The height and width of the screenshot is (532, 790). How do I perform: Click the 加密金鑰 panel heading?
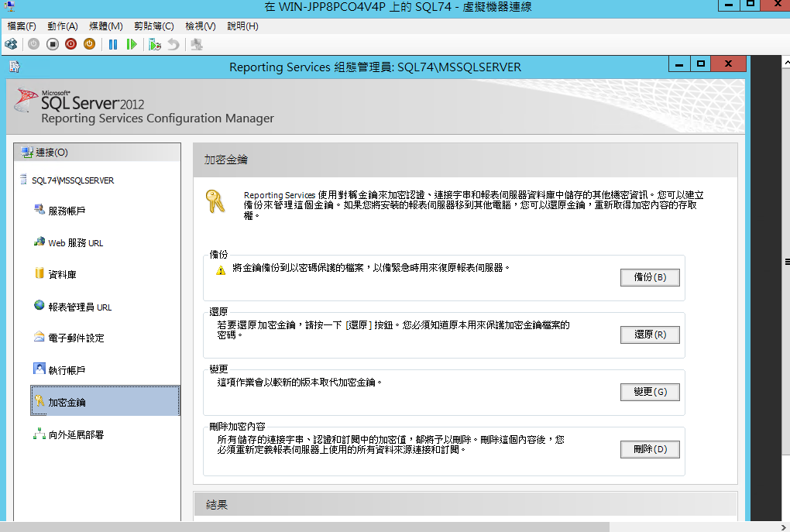pos(225,160)
